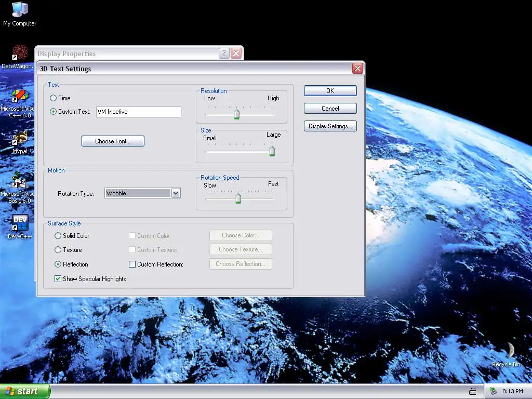The width and height of the screenshot is (532, 399).
Task: Click OK in 3D Text Settings
Action: coord(330,90)
